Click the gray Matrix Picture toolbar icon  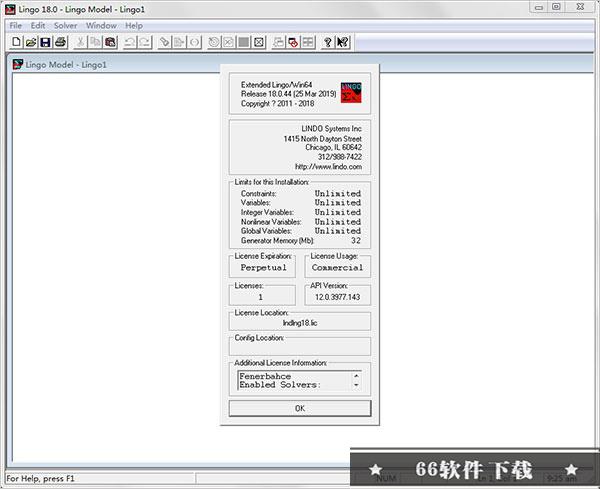point(244,42)
